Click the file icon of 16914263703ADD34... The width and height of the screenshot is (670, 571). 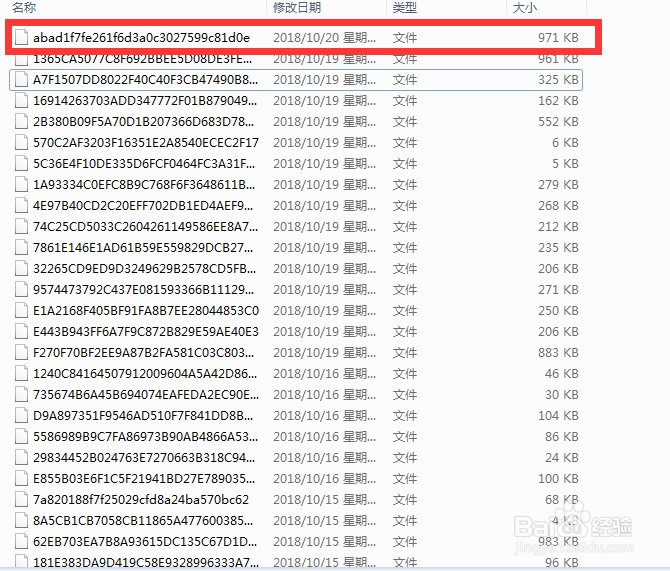(x=21, y=101)
